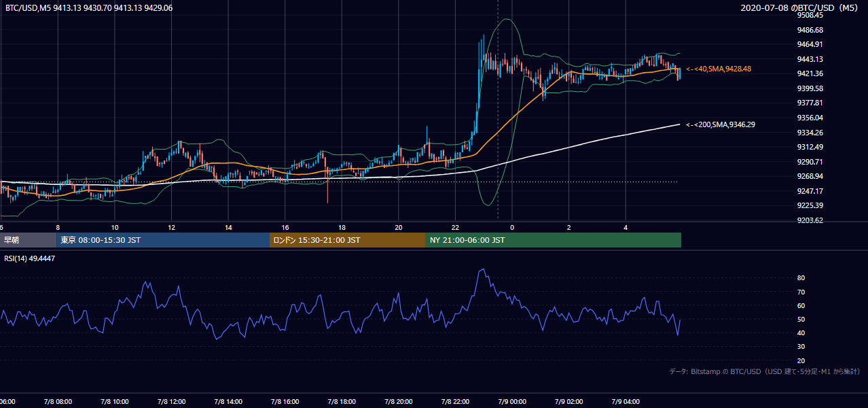This screenshot has width=868, height=408.
Task: Click the 9268.94 price axis label
Action: (x=810, y=177)
